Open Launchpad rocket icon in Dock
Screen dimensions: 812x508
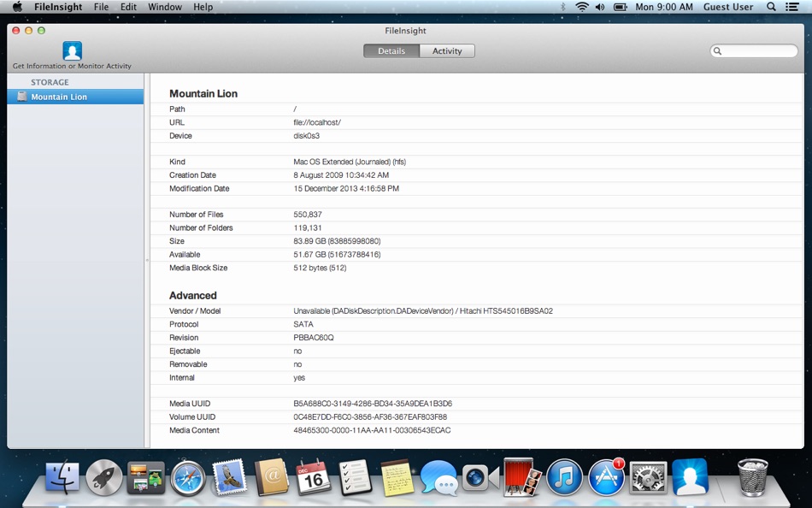click(104, 477)
